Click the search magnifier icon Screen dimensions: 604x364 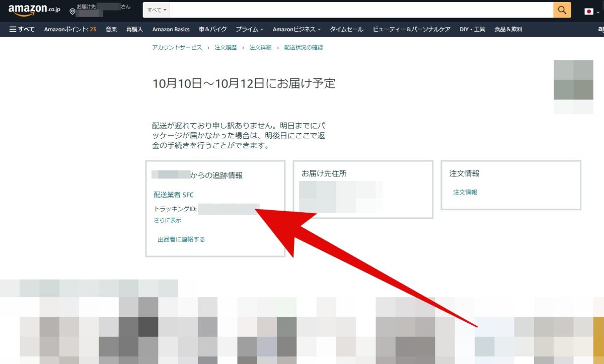[x=562, y=10]
